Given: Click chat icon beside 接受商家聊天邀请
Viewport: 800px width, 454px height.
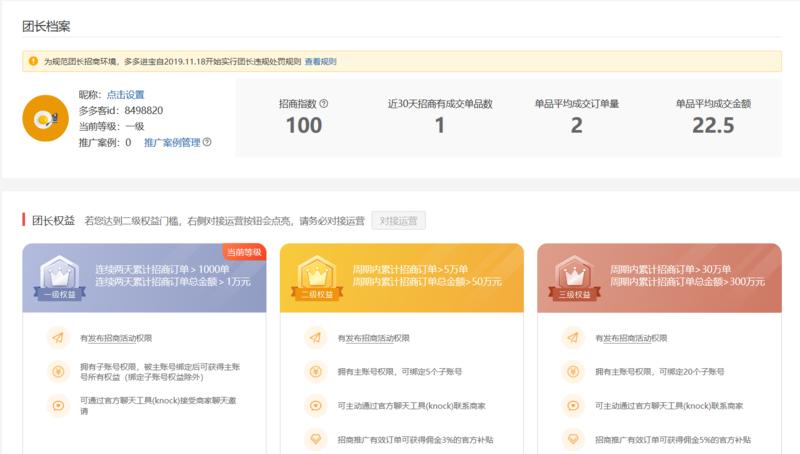Looking at the screenshot, I should click(58, 406).
